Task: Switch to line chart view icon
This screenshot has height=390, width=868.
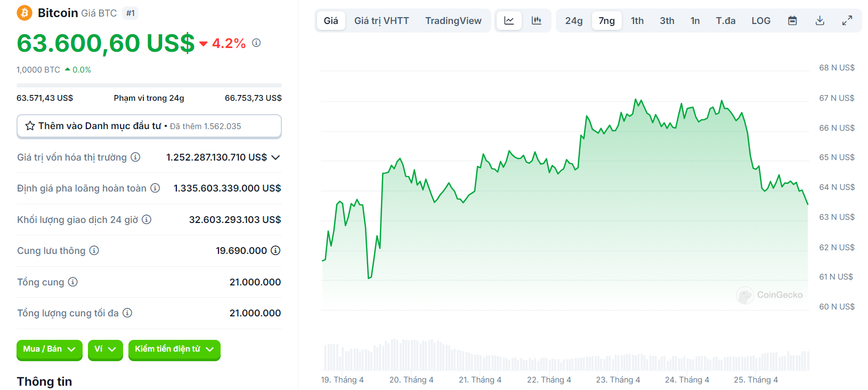Action: point(509,21)
